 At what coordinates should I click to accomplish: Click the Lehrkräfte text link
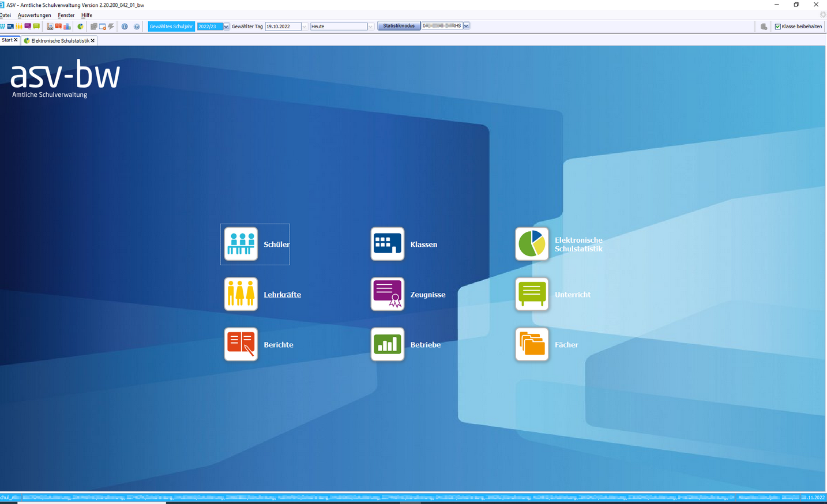pyautogui.click(x=282, y=295)
